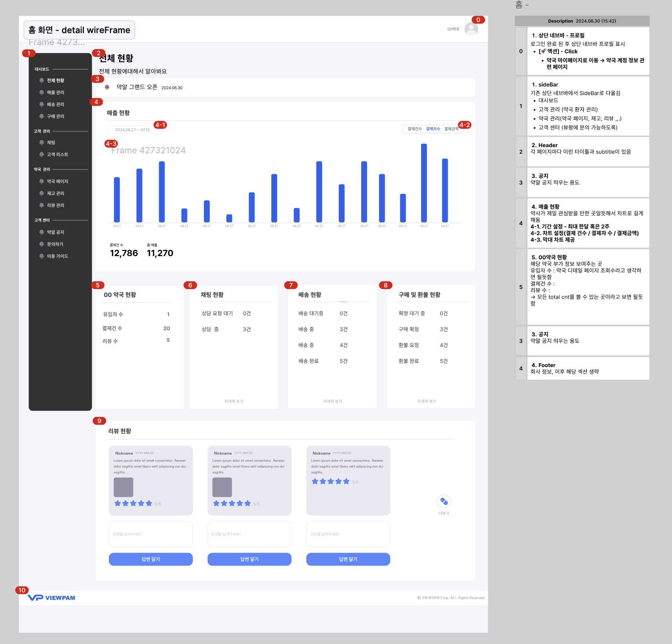
Task: Click the third 답변 달기 button
Action: pyautogui.click(x=348, y=559)
